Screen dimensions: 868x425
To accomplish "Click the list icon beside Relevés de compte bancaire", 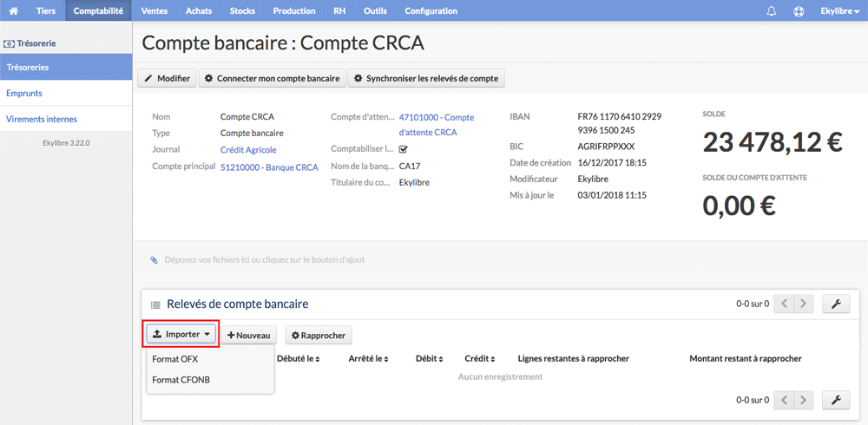I will 155,304.
